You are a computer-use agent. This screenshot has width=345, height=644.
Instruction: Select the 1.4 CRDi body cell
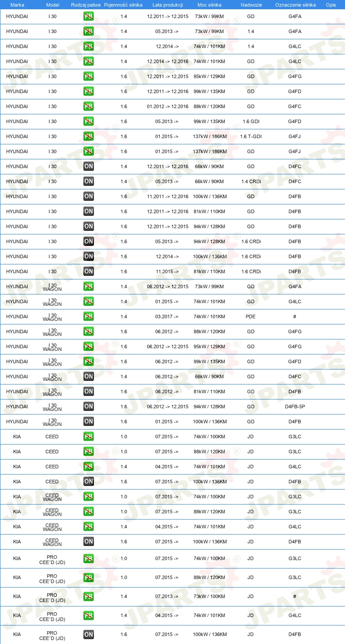251,181
